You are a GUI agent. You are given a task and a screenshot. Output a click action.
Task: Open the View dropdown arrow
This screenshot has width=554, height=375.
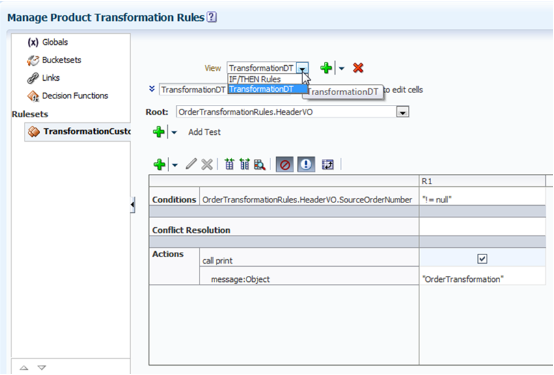303,68
